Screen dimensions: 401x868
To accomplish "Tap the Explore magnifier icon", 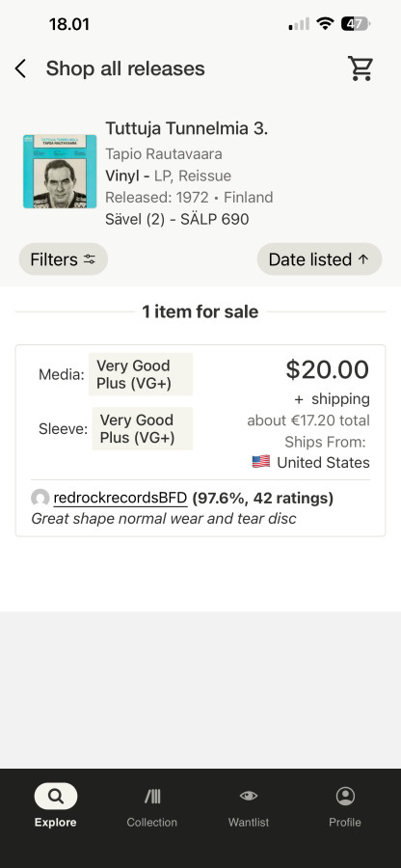I will pyautogui.click(x=55, y=796).
